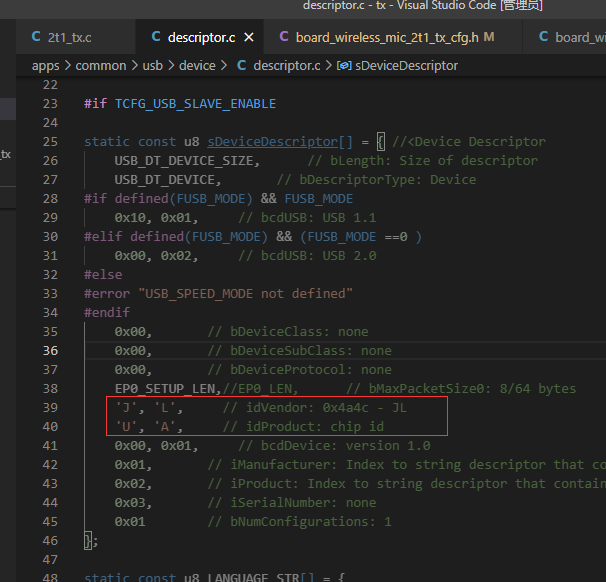Image resolution: width=606 pixels, height=582 pixels.
Task: Click line number 25 in the gutter
Action: 50,142
